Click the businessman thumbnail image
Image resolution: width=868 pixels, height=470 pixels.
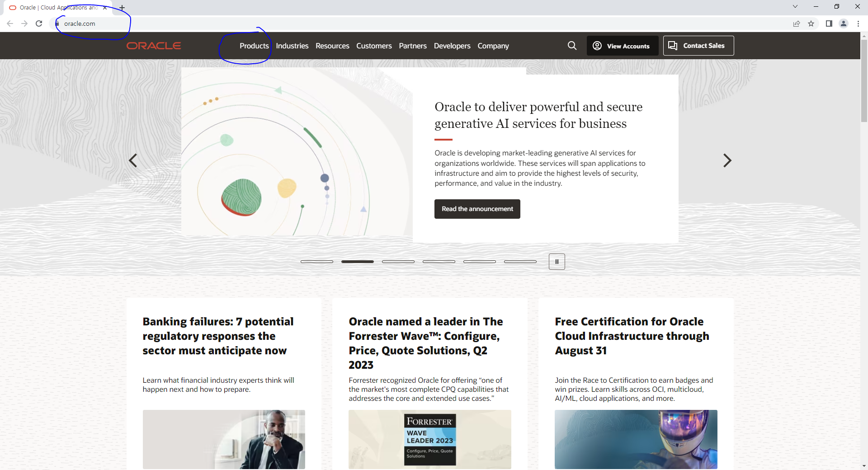pyautogui.click(x=224, y=439)
